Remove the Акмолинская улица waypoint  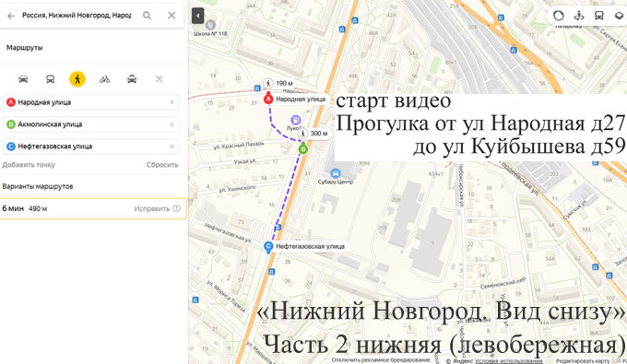click(172, 124)
